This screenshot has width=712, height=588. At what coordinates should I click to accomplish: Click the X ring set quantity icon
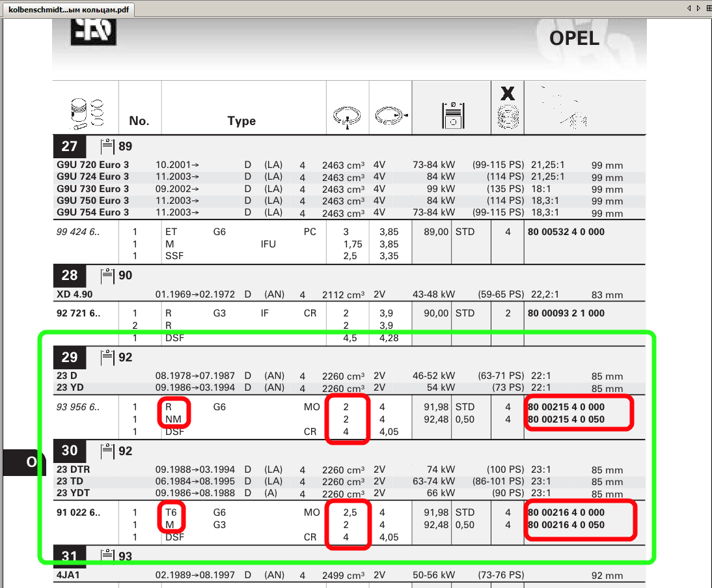(508, 107)
